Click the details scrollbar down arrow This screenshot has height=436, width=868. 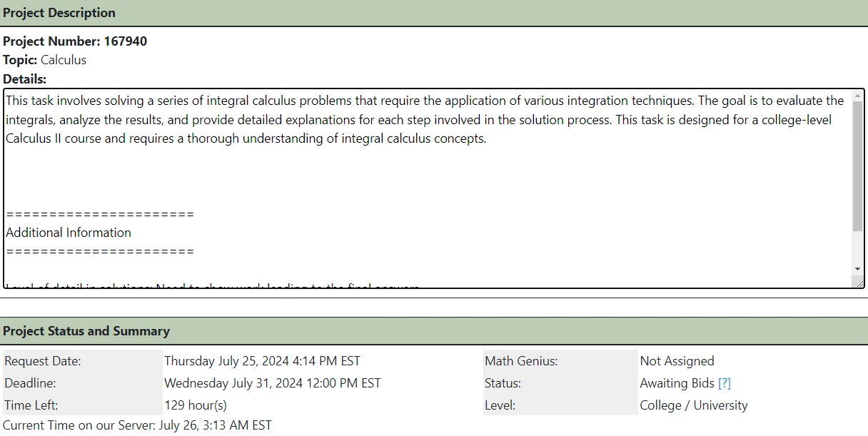coord(857,269)
